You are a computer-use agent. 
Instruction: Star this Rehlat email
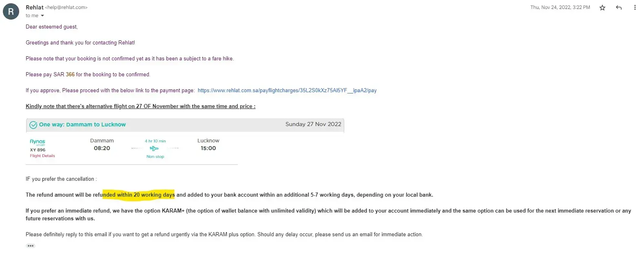(x=602, y=8)
